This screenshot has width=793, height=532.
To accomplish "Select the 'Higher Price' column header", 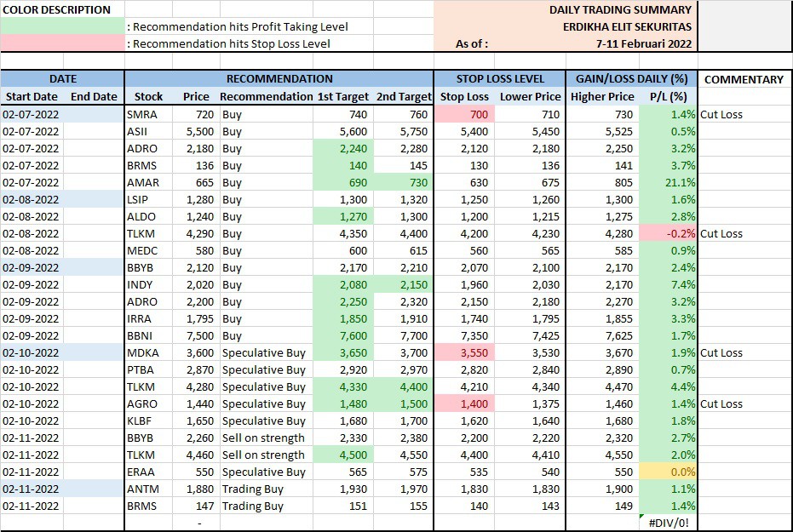I will (x=602, y=96).
